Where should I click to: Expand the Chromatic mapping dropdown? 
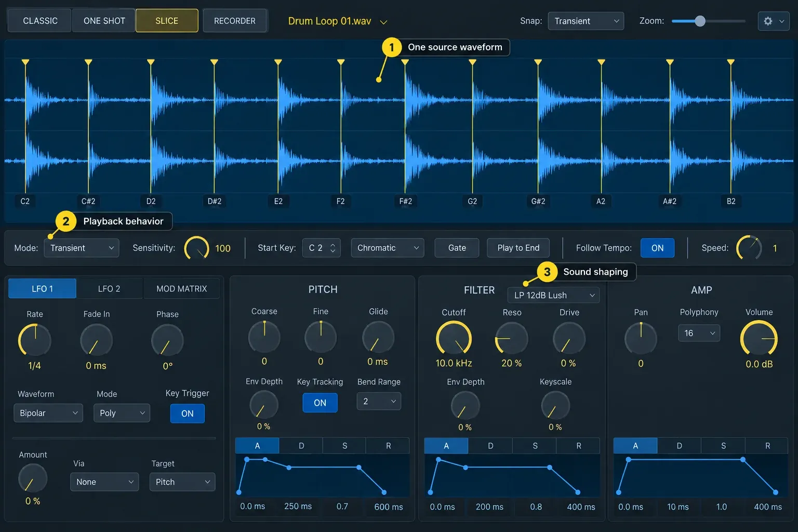click(388, 248)
